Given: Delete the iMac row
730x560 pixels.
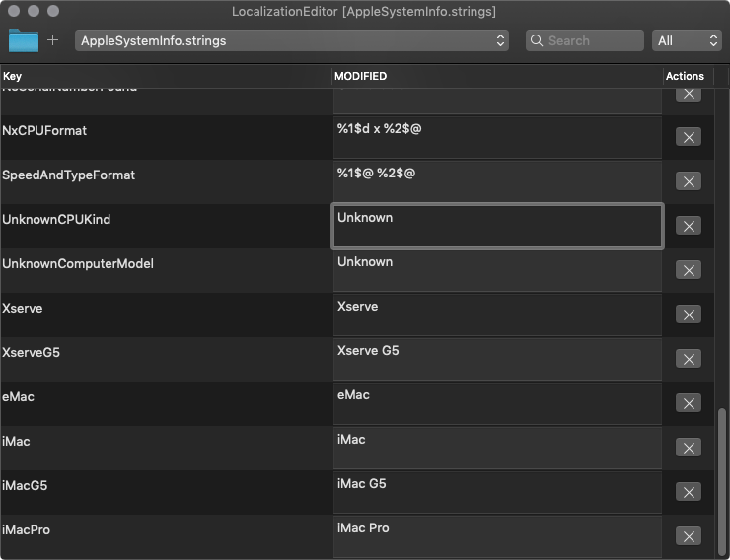Looking at the screenshot, I should point(689,448).
